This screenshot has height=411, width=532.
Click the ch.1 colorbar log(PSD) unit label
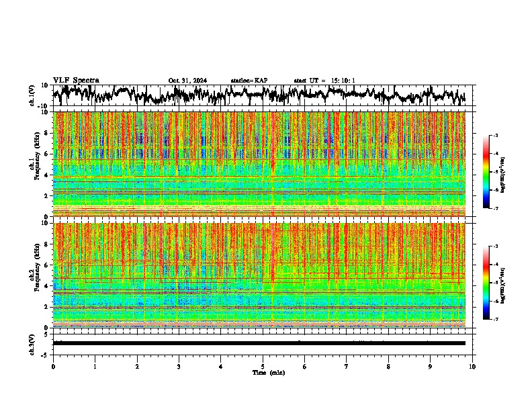pos(503,175)
